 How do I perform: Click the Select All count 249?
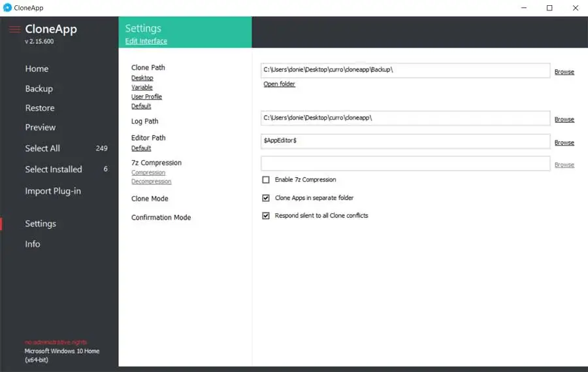pos(102,148)
